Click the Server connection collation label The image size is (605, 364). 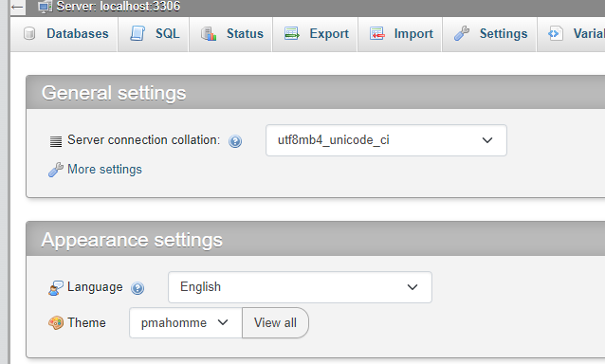point(143,139)
